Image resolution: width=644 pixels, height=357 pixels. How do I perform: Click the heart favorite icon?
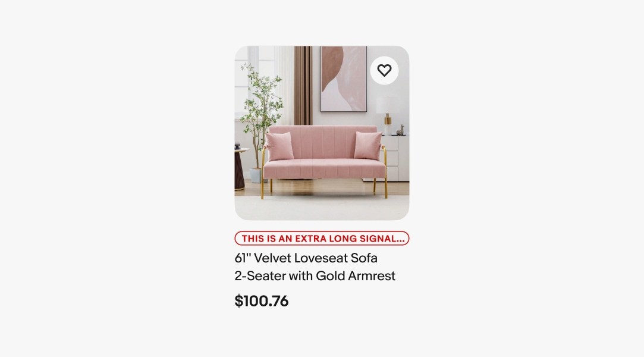384,70
